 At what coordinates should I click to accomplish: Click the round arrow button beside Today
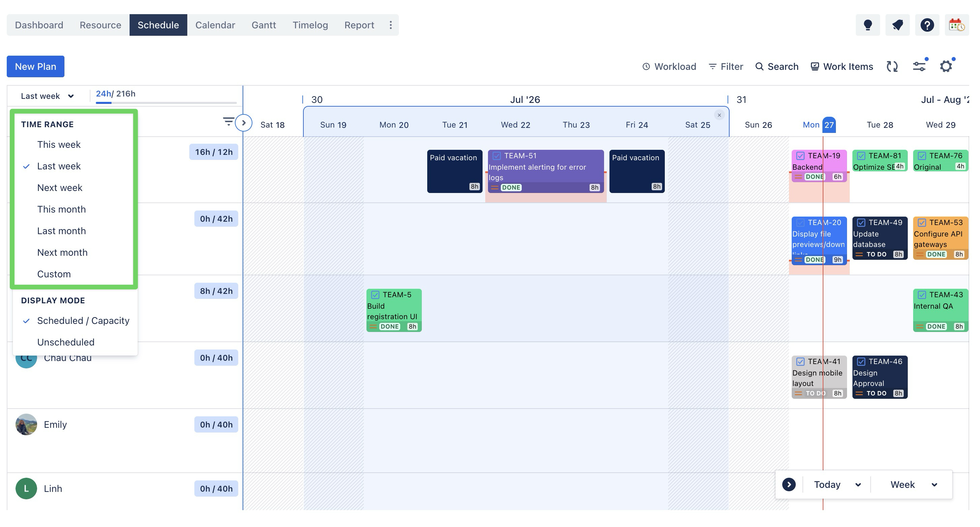(x=789, y=484)
